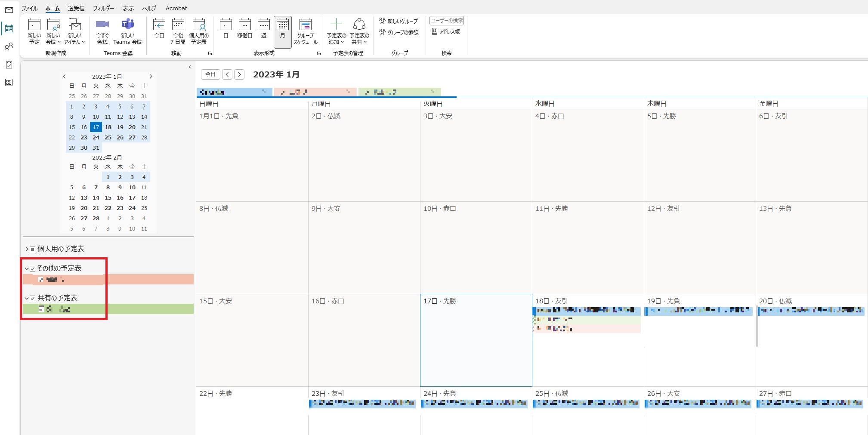The image size is (868, 435).
Task: Open More Apps grid icon
Action: tap(9, 82)
